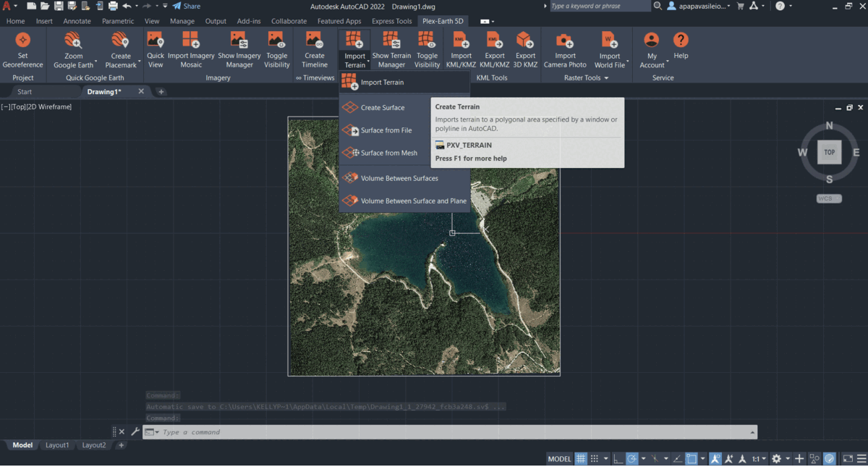Open the Autodesk App Store cart icon

(740, 6)
